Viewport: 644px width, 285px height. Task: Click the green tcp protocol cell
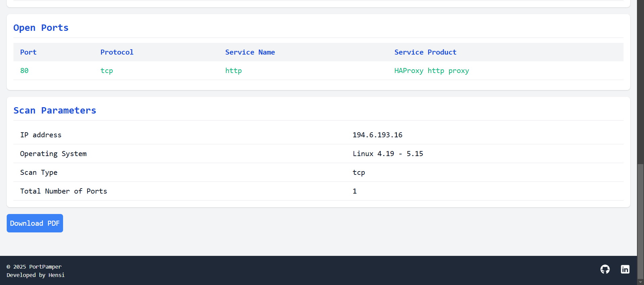[107, 71]
